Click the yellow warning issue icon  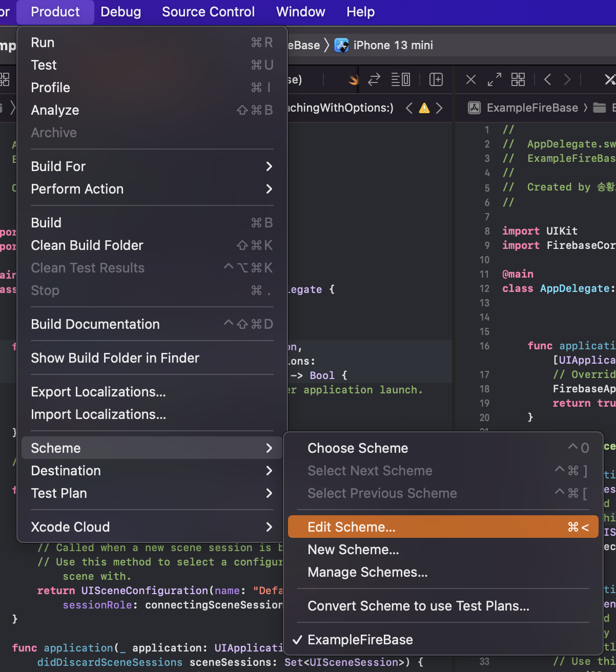coord(424,108)
